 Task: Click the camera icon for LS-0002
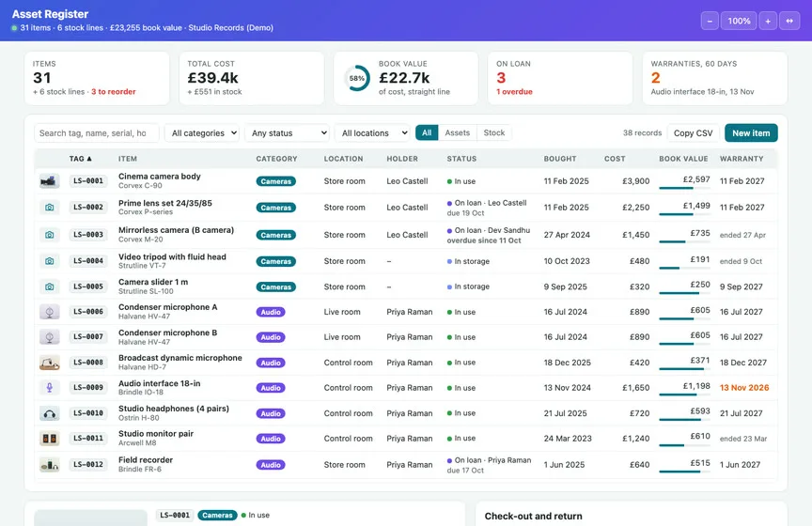(x=49, y=207)
